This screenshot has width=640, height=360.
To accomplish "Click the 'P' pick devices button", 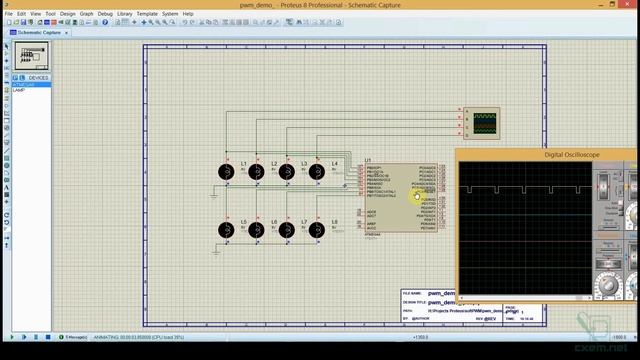I will click(x=15, y=78).
